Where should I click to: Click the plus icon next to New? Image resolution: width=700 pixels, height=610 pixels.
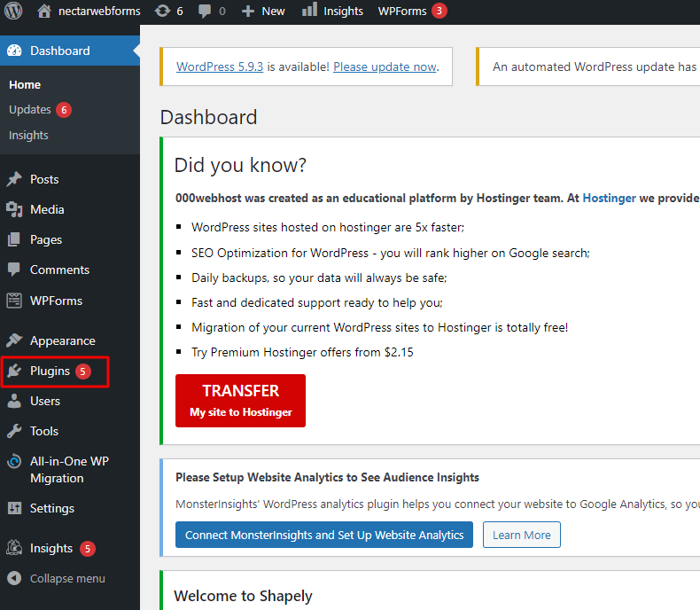pyautogui.click(x=247, y=12)
